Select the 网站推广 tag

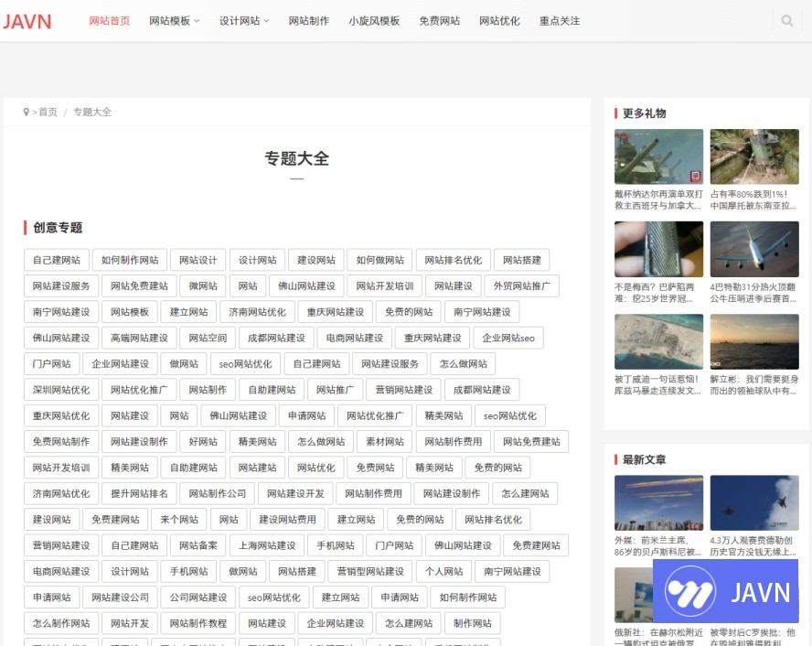pyautogui.click(x=335, y=390)
